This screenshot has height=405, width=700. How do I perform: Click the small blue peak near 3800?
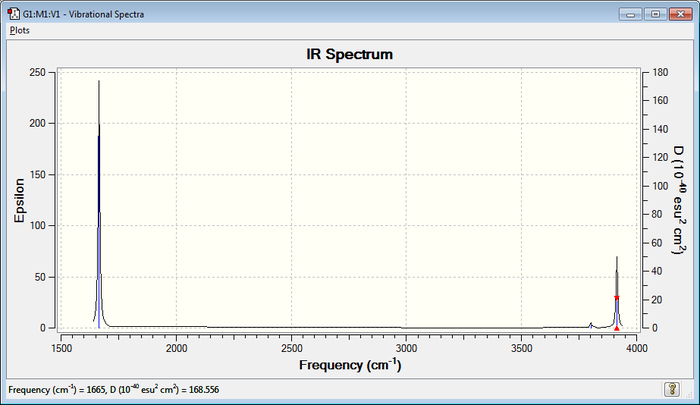tap(591, 326)
